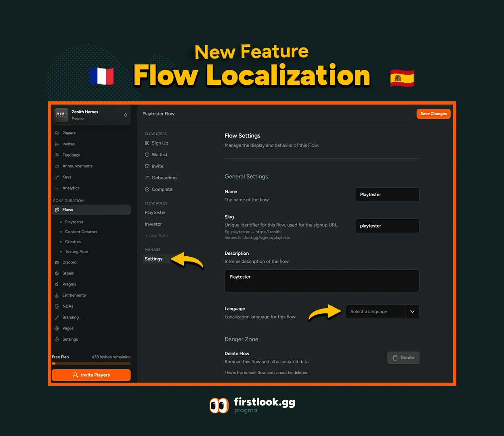
Task: Open Analytics from the sidebar icon
Action: coord(57,188)
